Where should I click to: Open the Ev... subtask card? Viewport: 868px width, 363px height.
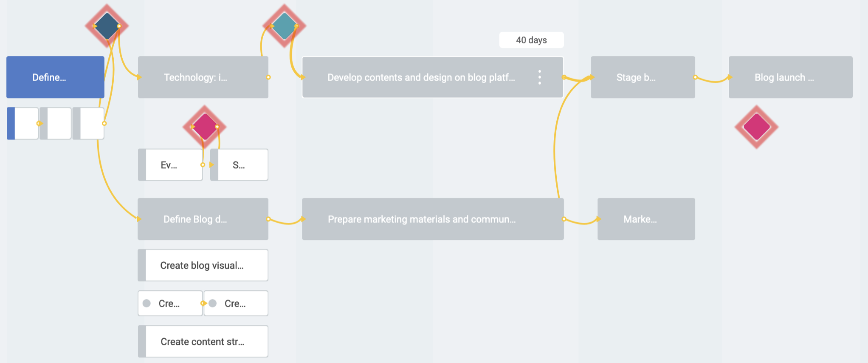click(170, 165)
